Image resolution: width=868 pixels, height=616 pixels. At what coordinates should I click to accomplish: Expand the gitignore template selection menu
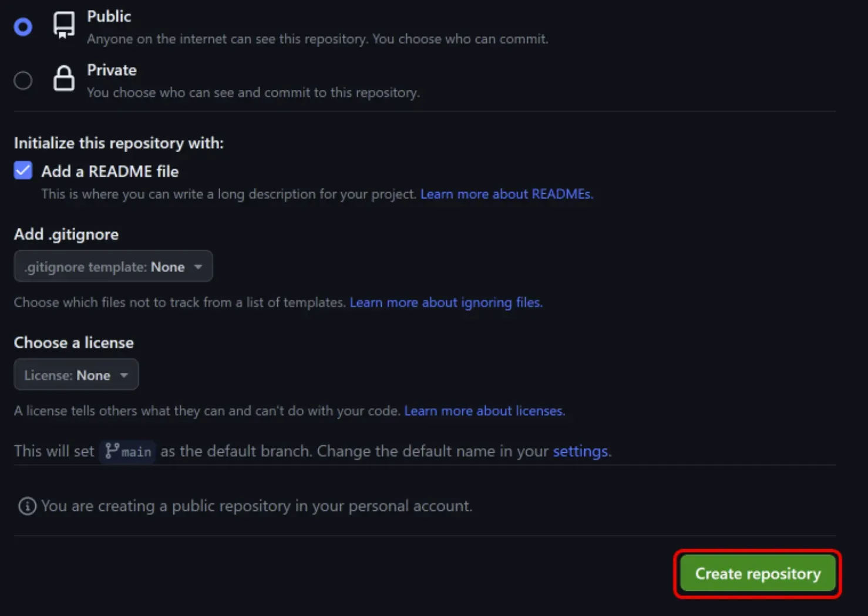tap(113, 266)
